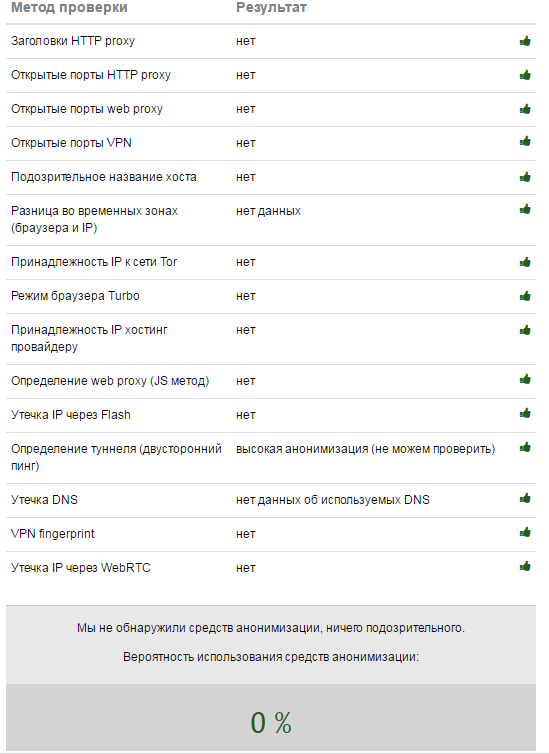Click Принадлежность IP хостинг провайдеру label
549x754 pixels.
(x=89, y=338)
